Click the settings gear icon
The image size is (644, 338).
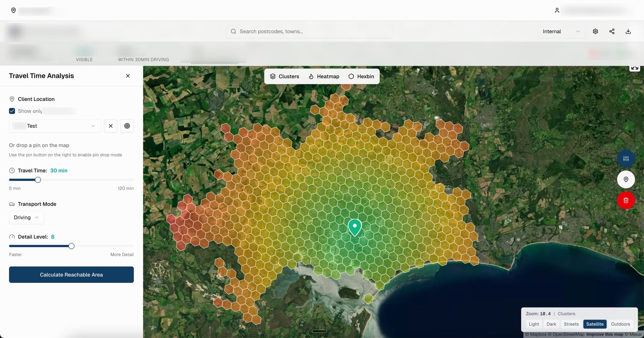(x=595, y=31)
